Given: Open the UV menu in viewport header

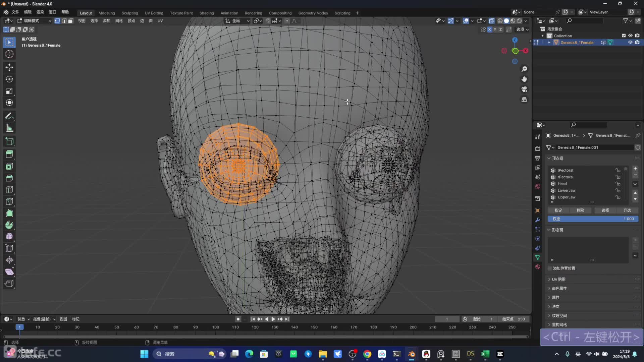Looking at the screenshot, I should pyautogui.click(x=160, y=21).
